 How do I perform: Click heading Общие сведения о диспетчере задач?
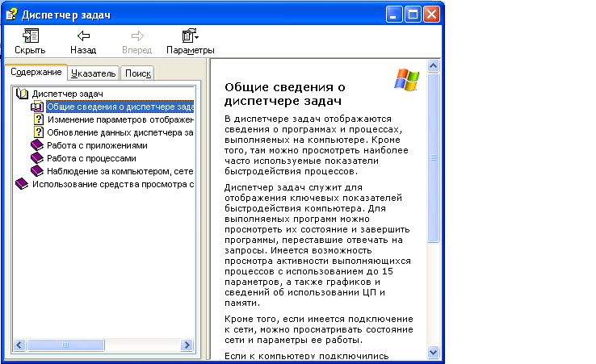285,94
